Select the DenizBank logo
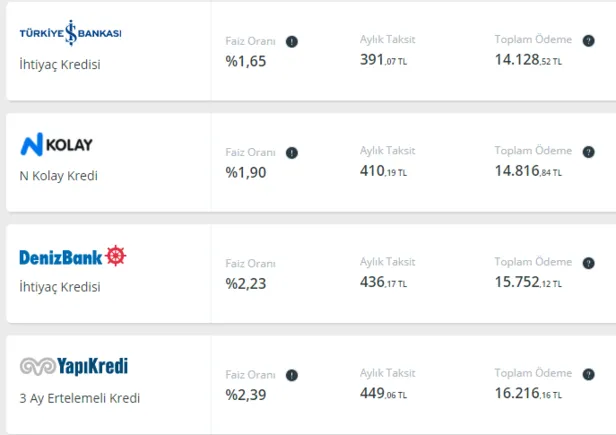616x435 pixels. point(73,256)
